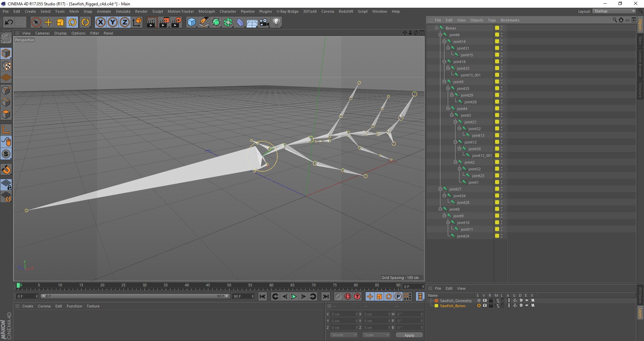The height and width of the screenshot is (341, 644).
Task: Toggle visibility eye of Sawfish_Geometry layer
Action: pos(485,300)
